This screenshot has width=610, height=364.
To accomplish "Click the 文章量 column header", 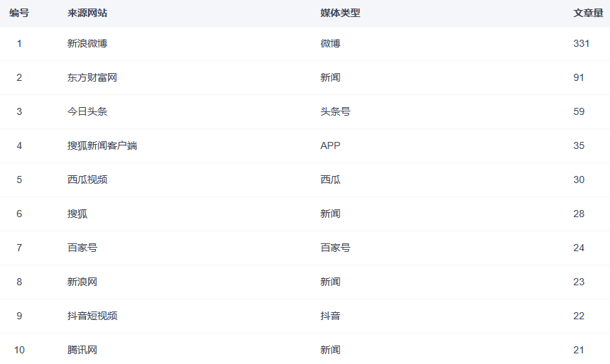I will coord(588,13).
